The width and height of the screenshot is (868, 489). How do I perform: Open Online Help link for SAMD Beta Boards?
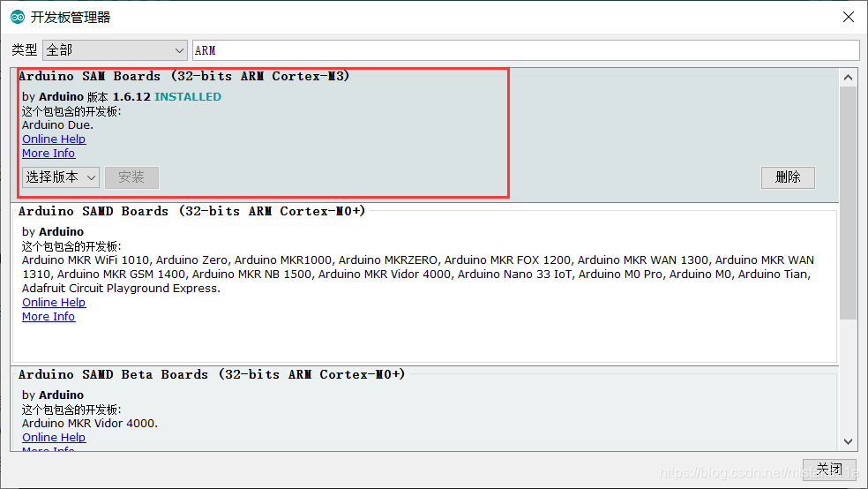(54, 438)
